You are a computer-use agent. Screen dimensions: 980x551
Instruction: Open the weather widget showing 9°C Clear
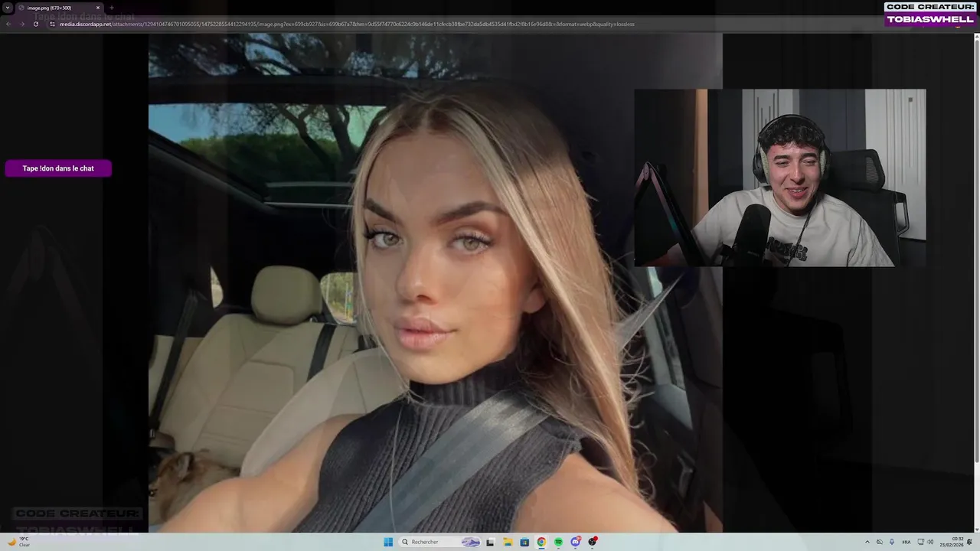pyautogui.click(x=19, y=542)
